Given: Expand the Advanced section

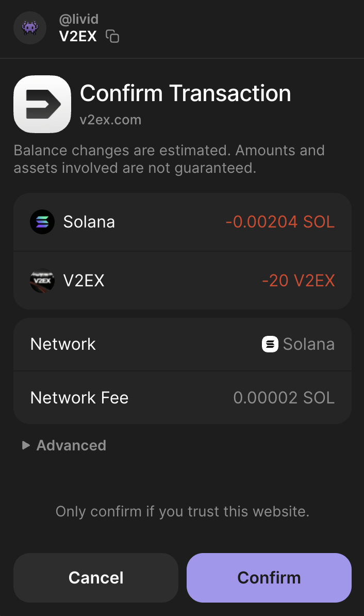Looking at the screenshot, I should click(x=71, y=445).
